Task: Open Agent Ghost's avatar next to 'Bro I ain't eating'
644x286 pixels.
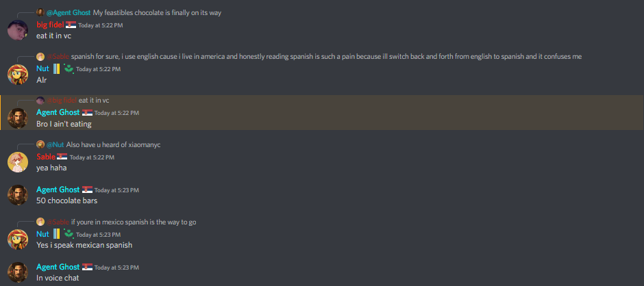Action: 18,118
